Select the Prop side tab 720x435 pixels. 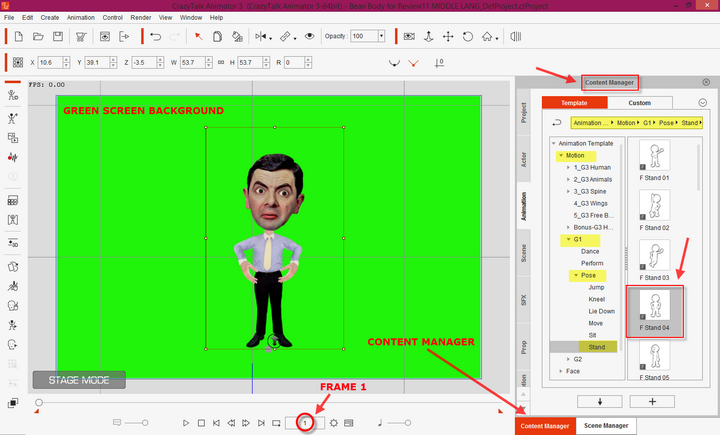coord(523,347)
